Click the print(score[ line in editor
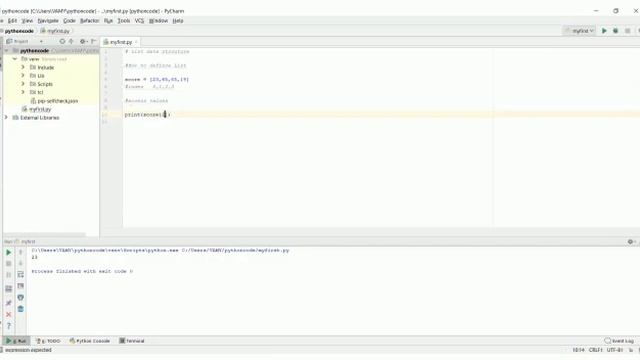The height and width of the screenshot is (360, 640). 147,115
